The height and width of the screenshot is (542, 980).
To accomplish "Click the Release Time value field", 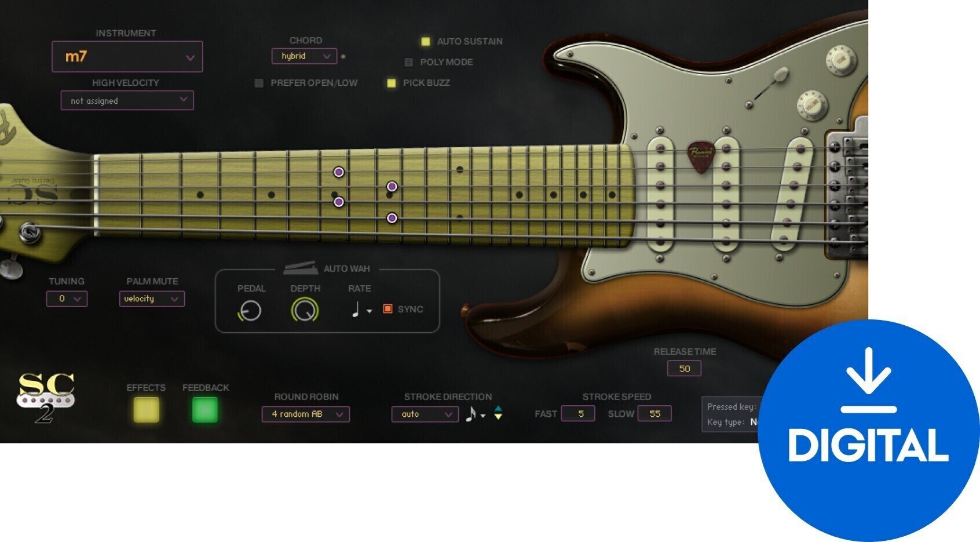I will pyautogui.click(x=684, y=368).
